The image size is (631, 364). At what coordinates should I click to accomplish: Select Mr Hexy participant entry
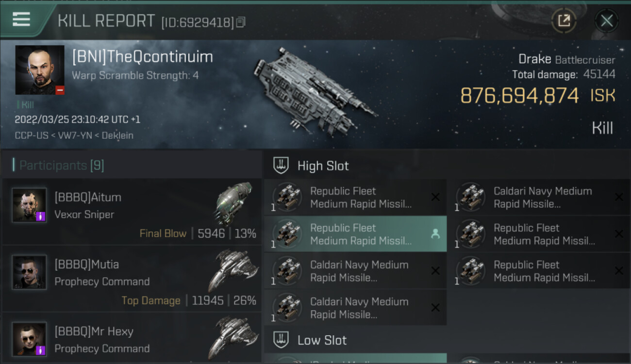point(131,339)
